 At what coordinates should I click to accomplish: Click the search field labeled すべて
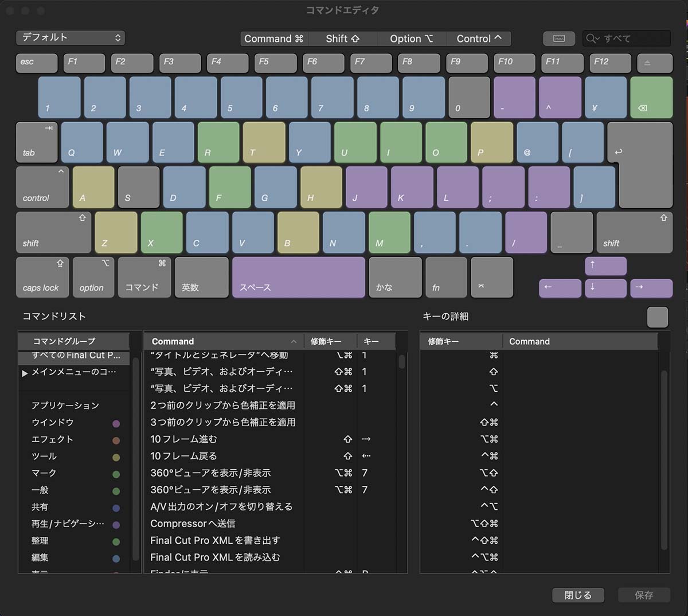point(627,38)
